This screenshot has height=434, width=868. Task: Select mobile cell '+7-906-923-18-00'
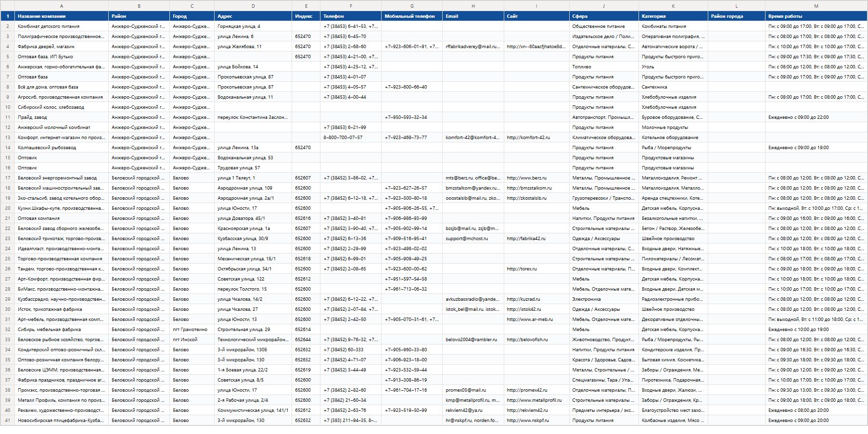click(x=412, y=360)
